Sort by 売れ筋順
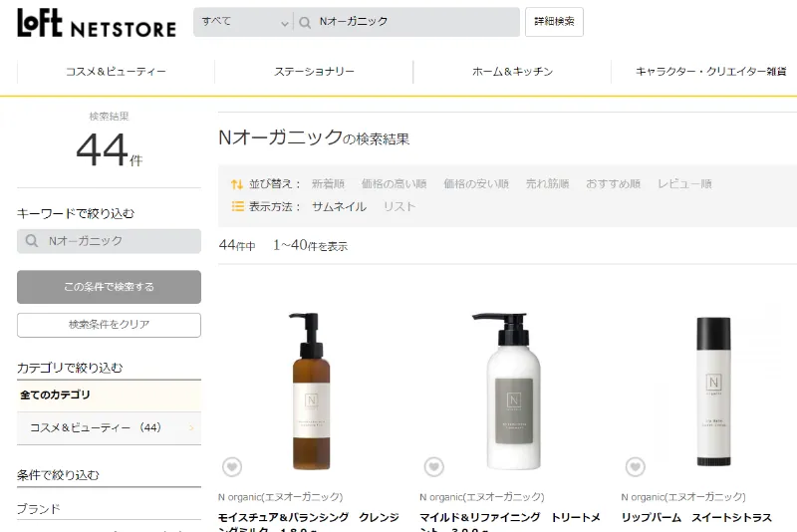This screenshot has width=797, height=532. 547,184
